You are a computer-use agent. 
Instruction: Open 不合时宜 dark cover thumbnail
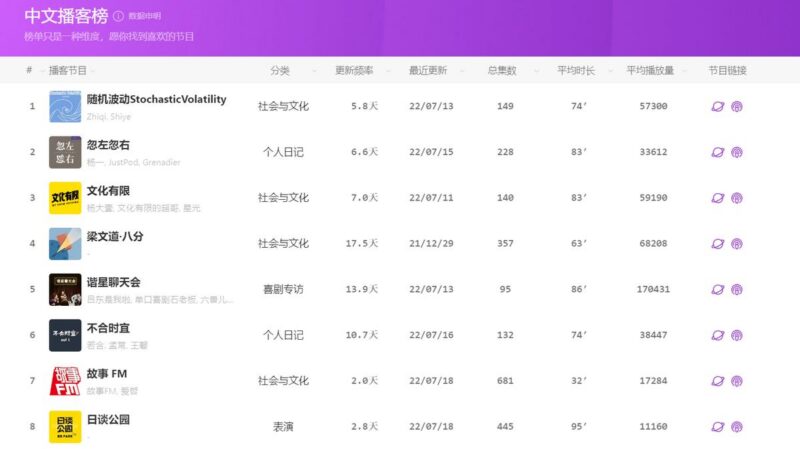coord(65,335)
